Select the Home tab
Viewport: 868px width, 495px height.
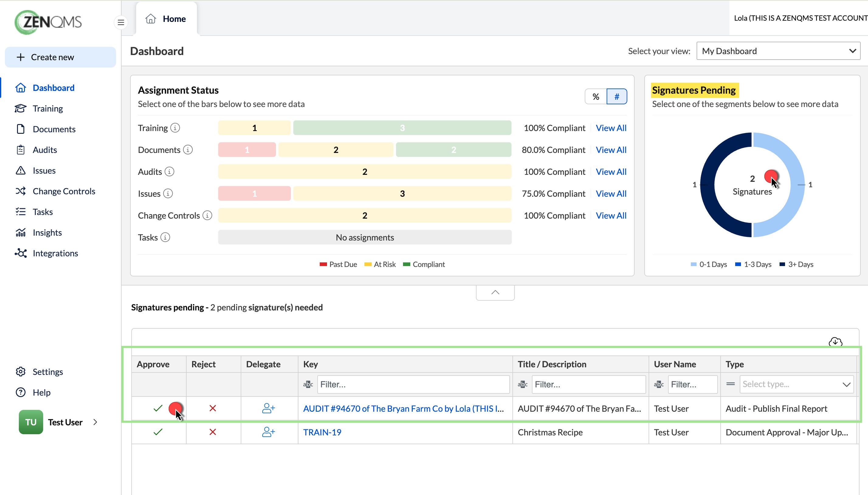click(x=166, y=19)
